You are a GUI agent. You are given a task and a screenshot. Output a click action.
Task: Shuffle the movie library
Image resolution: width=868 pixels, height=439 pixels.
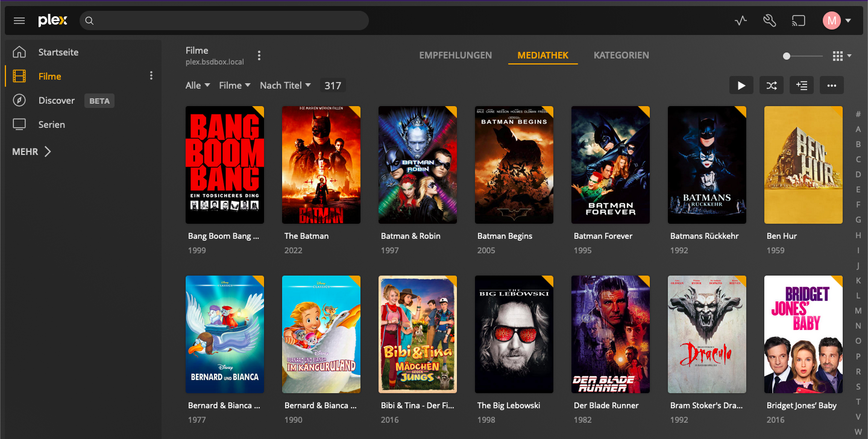coord(772,86)
